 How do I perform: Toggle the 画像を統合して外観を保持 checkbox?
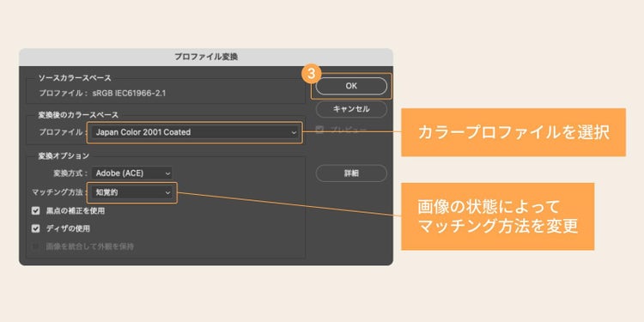[36, 246]
